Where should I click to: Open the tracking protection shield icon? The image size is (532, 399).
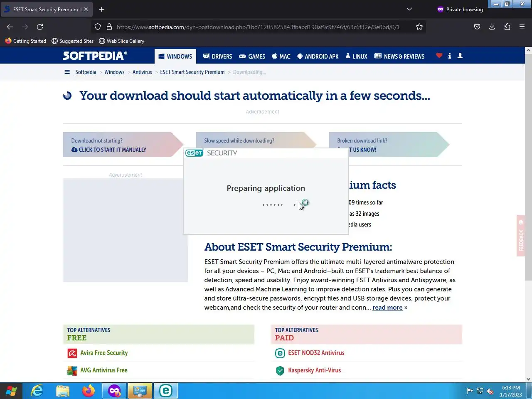point(98,27)
